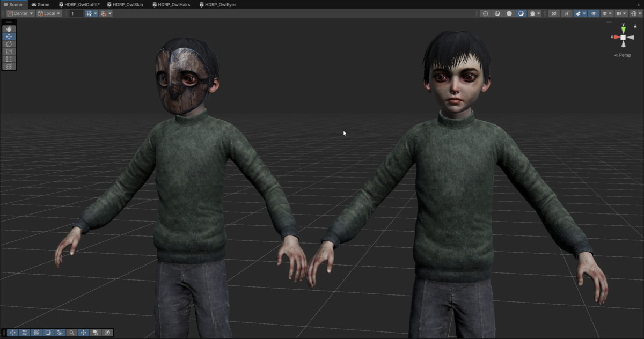Select the Rect transform tool

(9, 59)
